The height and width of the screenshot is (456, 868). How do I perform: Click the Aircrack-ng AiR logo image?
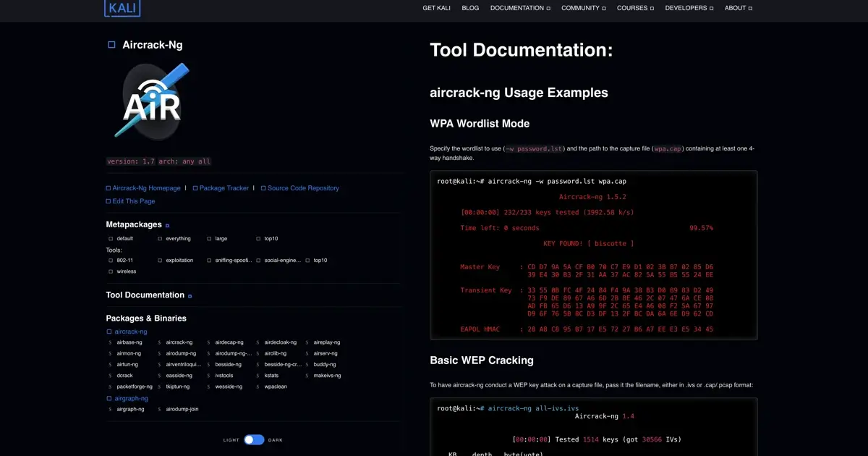pyautogui.click(x=152, y=101)
